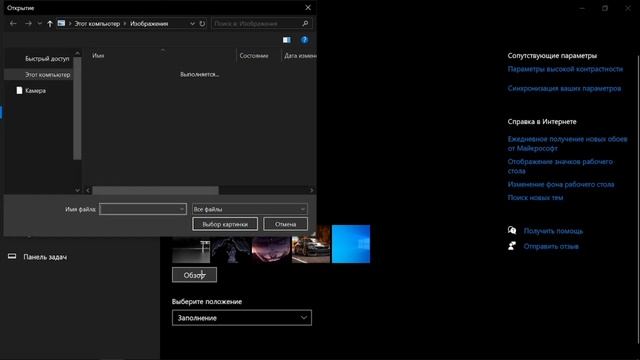
Task: Click 'Отправить отзыв' link
Action: [x=551, y=247]
